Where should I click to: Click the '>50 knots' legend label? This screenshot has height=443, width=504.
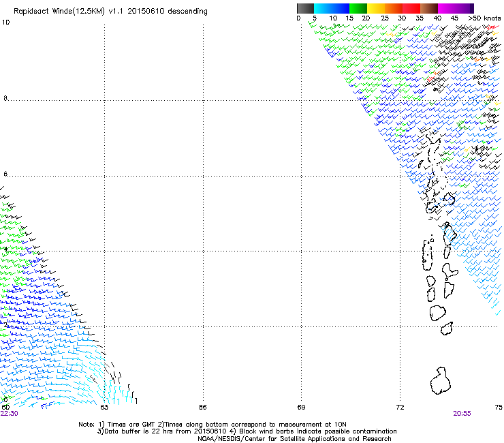coord(484,18)
